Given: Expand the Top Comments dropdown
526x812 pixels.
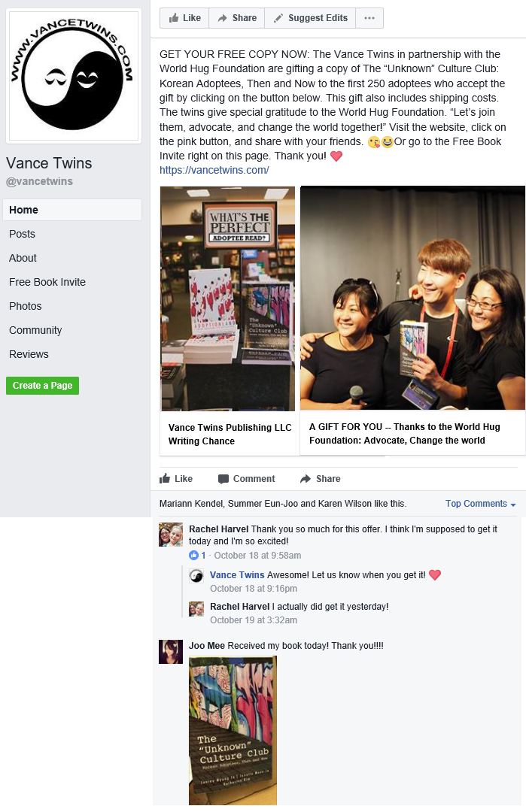Looking at the screenshot, I should 480,504.
